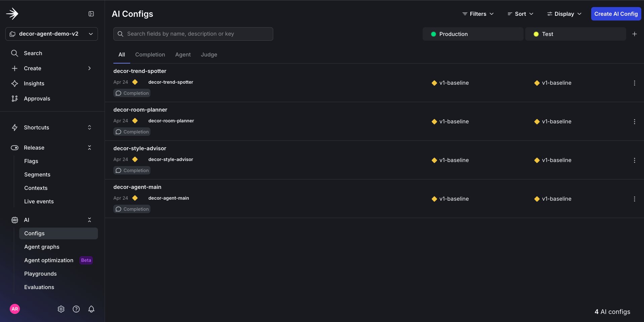Expand the Create submenu
The width and height of the screenshot is (644, 322).
89,68
